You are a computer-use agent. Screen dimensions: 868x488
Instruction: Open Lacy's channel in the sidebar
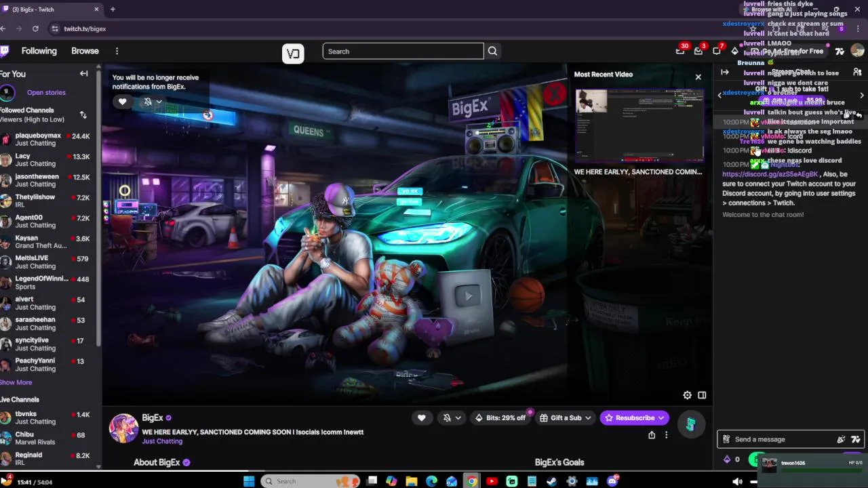coord(47,160)
